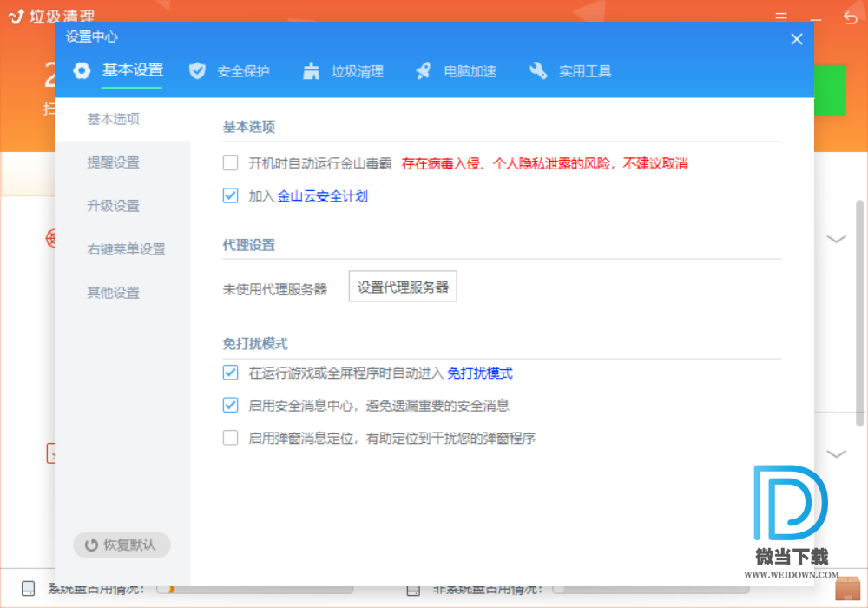Click the box icon at the bottom right corner
The image size is (868, 608).
[847, 589]
